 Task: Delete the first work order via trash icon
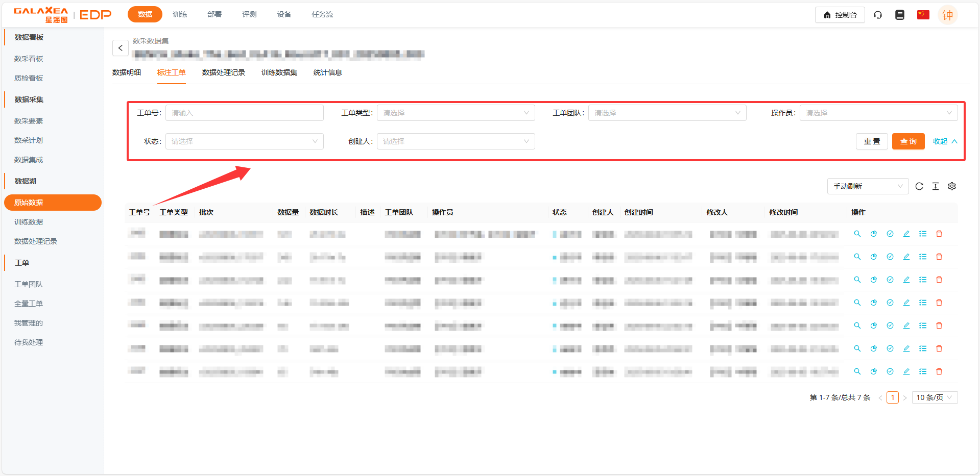939,234
